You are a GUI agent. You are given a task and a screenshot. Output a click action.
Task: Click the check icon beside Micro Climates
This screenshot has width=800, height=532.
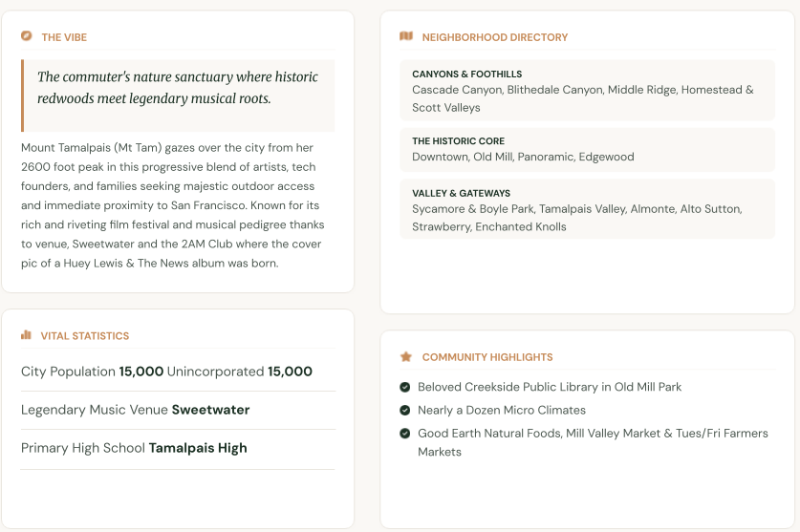(x=405, y=410)
